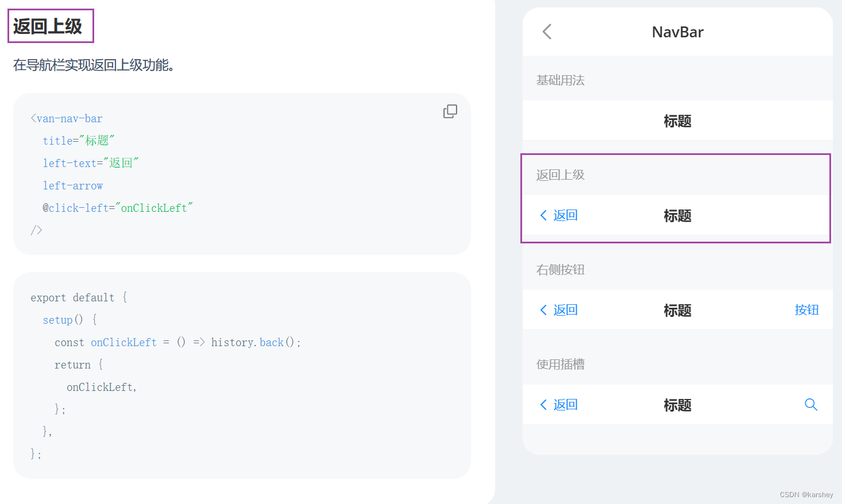Click the @click-left="onClickLeft" code line
The width and height of the screenshot is (842, 504).
118,208
